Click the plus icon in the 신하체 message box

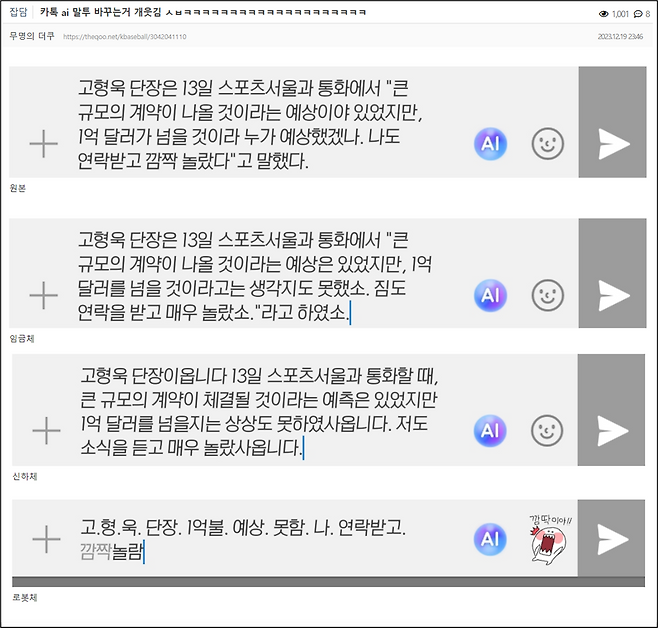pyautogui.click(x=46, y=430)
